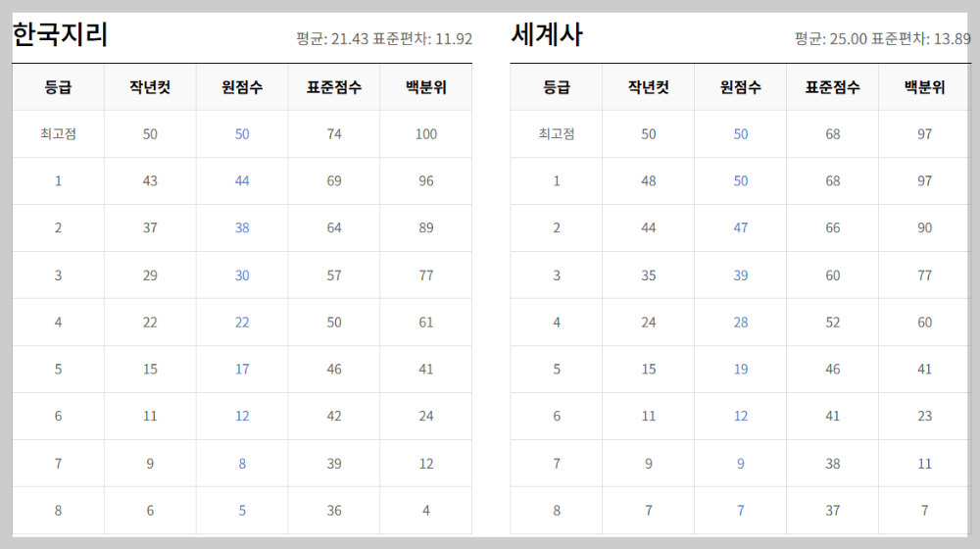Screen dimensions: 980x549
Task: Click 한국지리 grade 1 작년컷 value 43
Action: (x=150, y=180)
